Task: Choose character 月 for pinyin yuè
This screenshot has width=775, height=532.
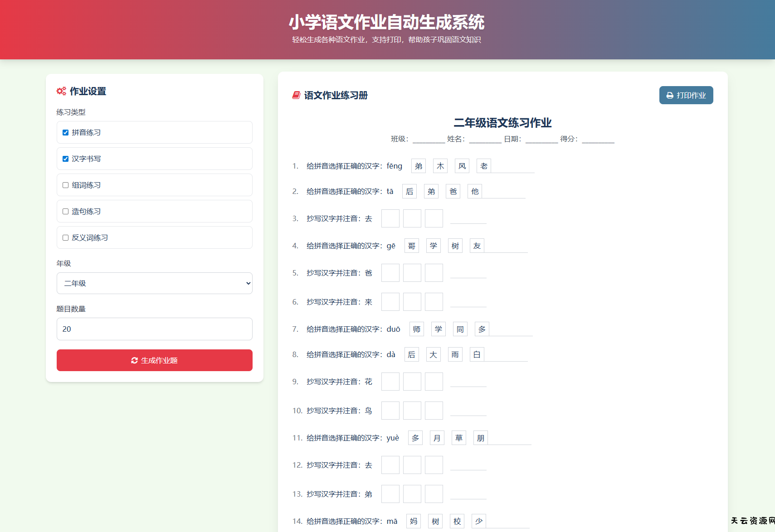Action: click(x=437, y=438)
